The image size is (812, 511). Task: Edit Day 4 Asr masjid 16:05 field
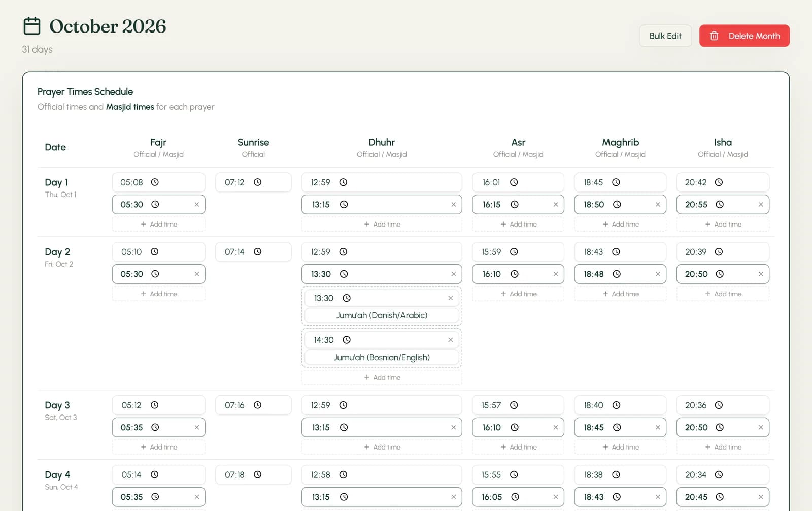tap(518, 497)
